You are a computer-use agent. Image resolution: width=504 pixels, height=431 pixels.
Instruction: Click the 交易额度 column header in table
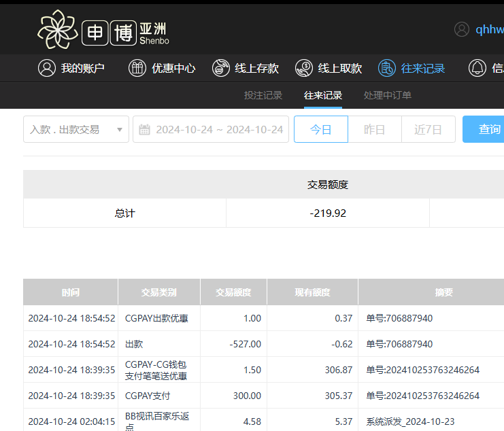[x=233, y=292]
